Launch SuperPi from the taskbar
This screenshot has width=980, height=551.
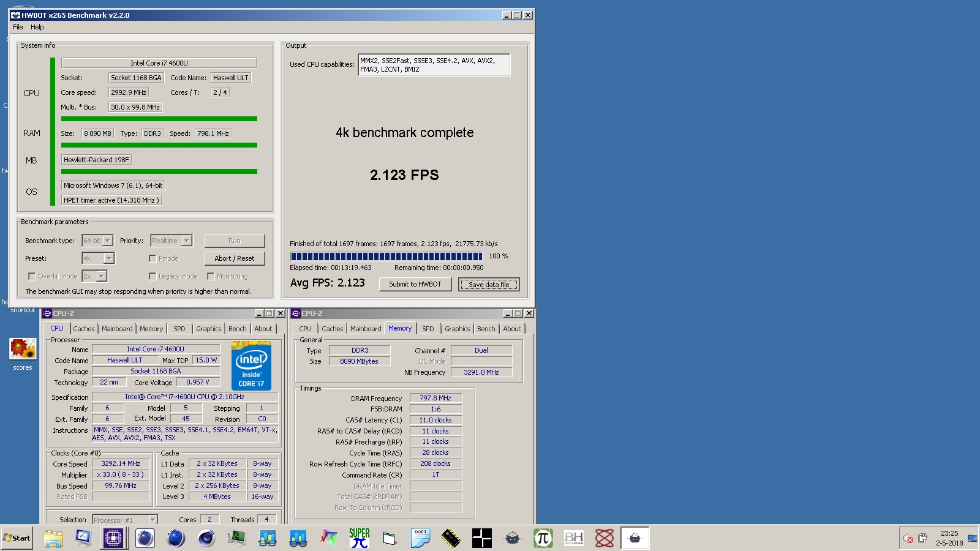360,538
